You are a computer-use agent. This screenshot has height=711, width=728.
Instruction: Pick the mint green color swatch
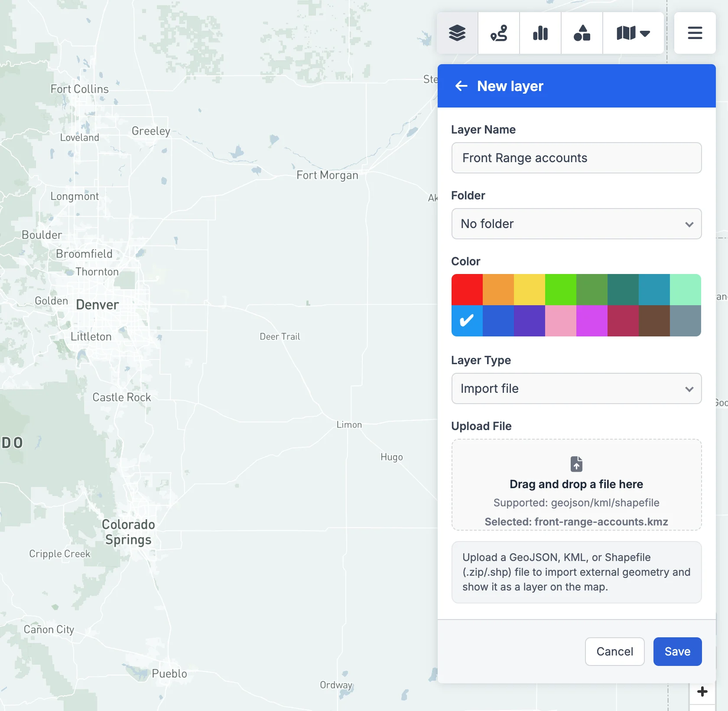(x=686, y=290)
